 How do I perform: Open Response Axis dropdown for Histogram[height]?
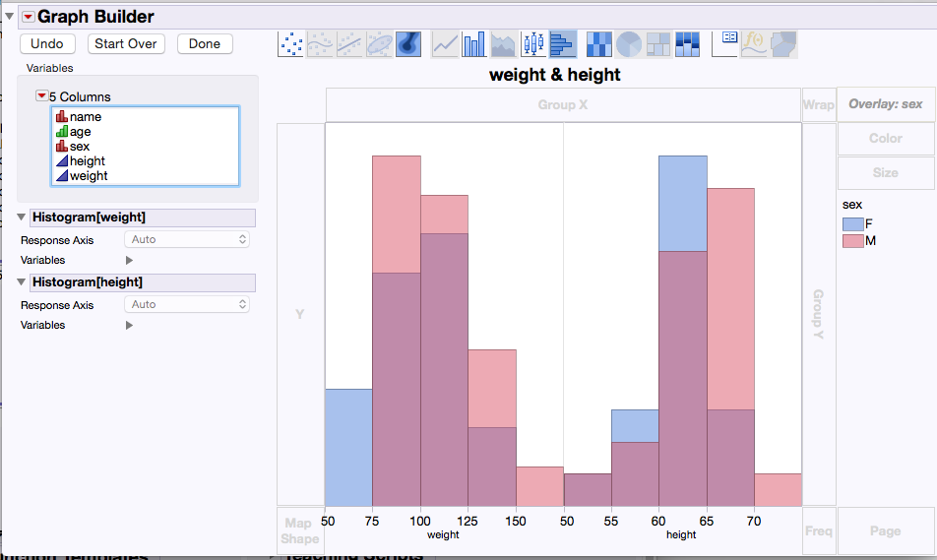click(x=187, y=305)
